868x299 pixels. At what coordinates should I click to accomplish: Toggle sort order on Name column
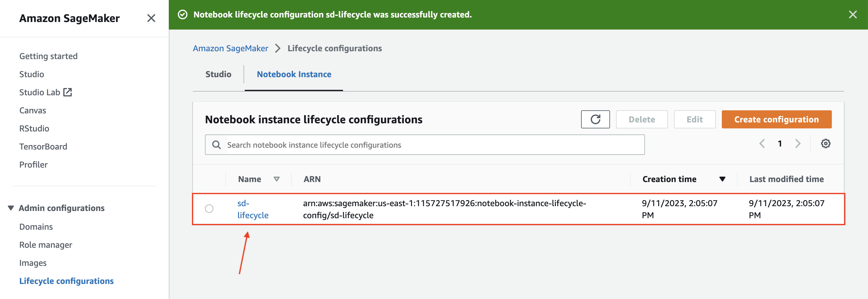(x=276, y=179)
